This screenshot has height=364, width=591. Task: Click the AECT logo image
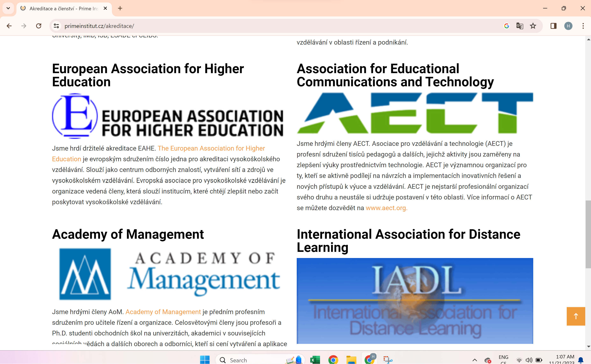(415, 113)
